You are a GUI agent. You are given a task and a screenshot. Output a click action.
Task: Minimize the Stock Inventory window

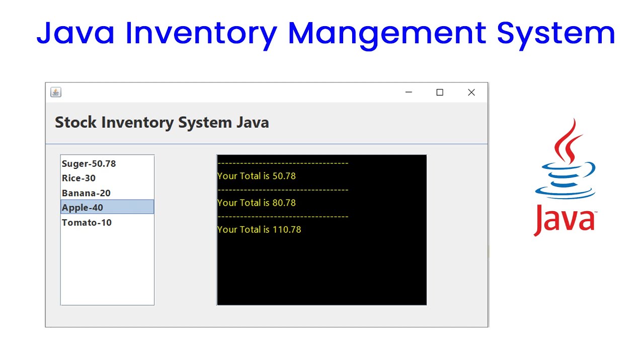[409, 92]
